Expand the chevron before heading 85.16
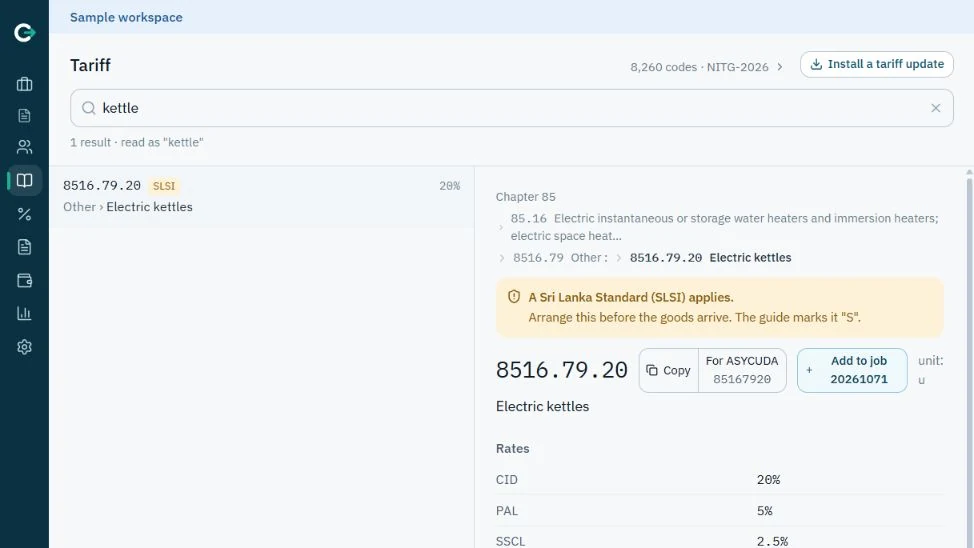The width and height of the screenshot is (974, 548). pyautogui.click(x=501, y=227)
